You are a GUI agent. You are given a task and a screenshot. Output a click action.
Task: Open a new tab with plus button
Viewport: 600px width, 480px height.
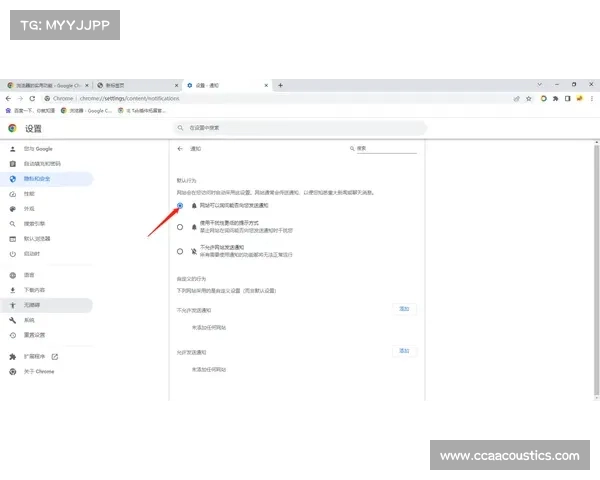pyautogui.click(x=280, y=85)
